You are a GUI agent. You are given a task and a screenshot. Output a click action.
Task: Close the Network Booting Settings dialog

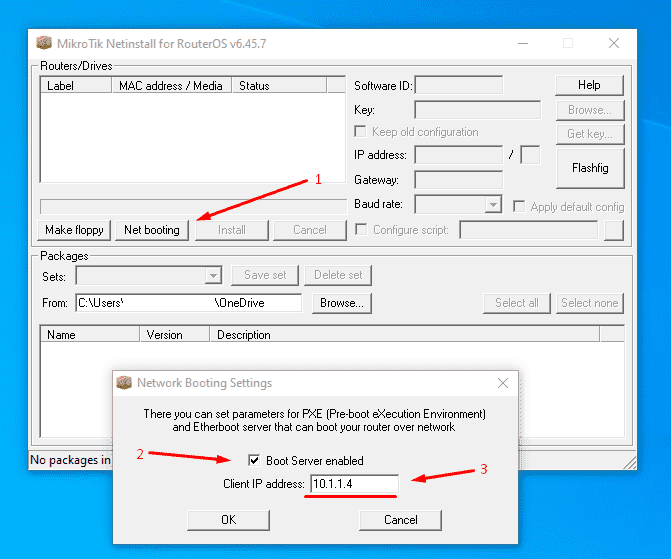(x=502, y=383)
